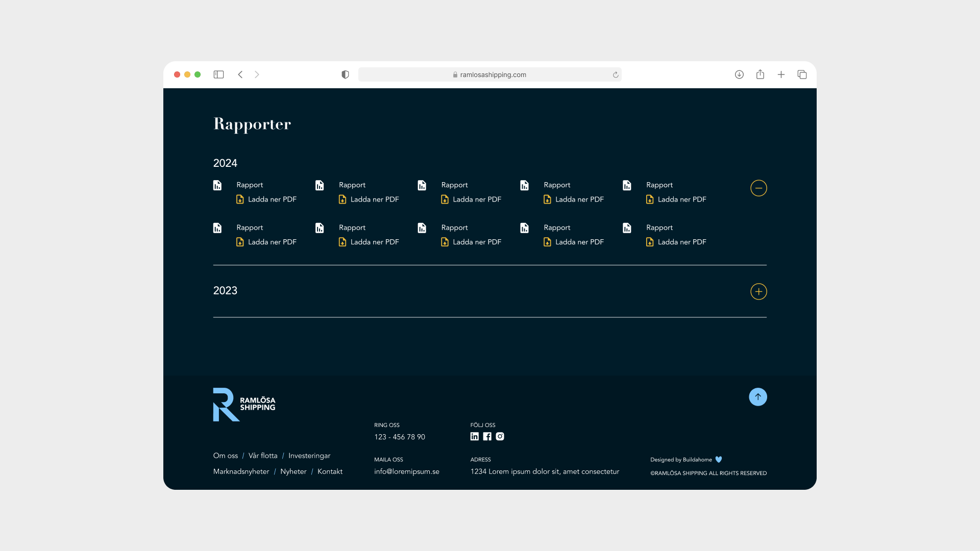Viewport: 980px width, 551px height.
Task: Reload the page from address bar
Action: pyautogui.click(x=616, y=75)
